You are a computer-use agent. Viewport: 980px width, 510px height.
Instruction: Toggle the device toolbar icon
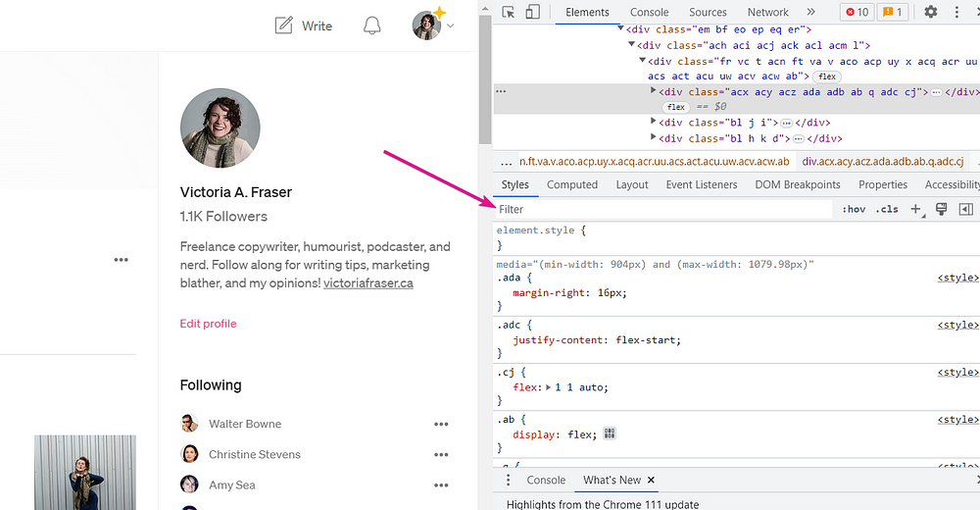point(532,12)
